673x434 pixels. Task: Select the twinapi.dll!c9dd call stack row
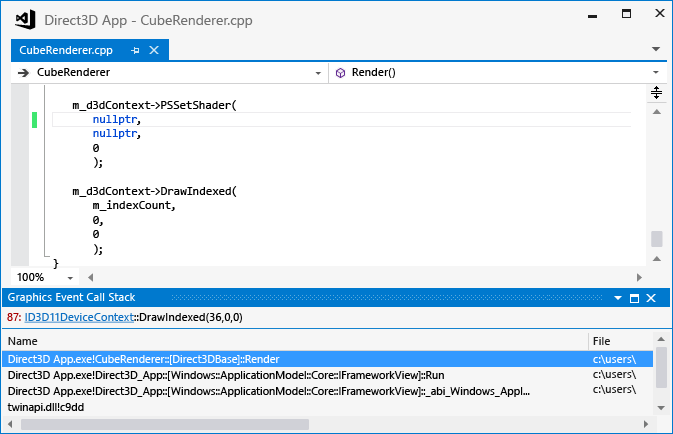click(327, 407)
